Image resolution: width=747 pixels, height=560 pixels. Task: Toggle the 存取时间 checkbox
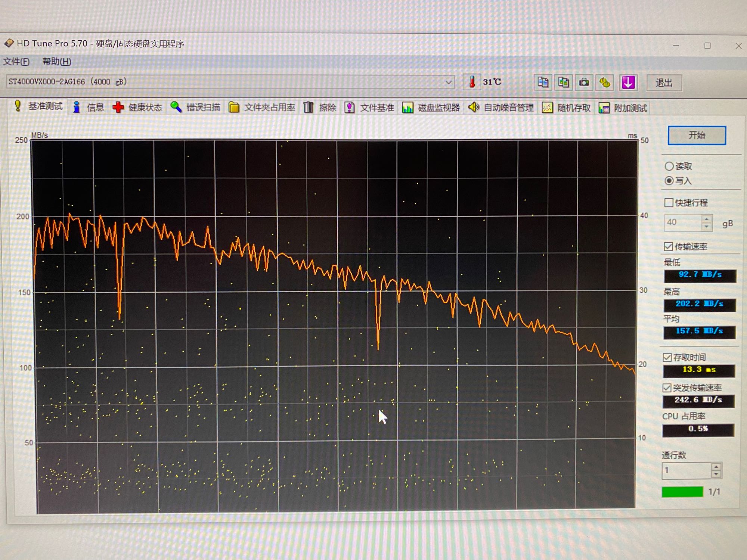667,357
